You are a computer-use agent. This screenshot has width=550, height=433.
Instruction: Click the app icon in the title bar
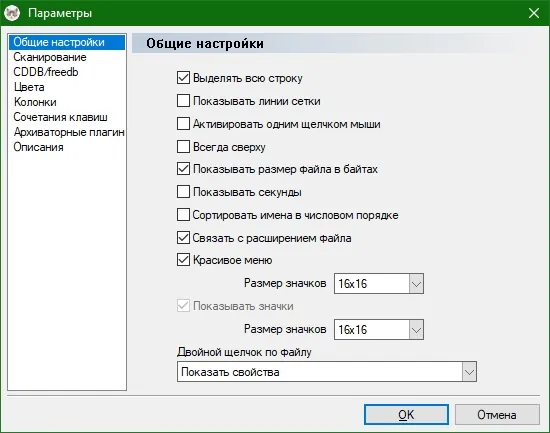pos(12,13)
